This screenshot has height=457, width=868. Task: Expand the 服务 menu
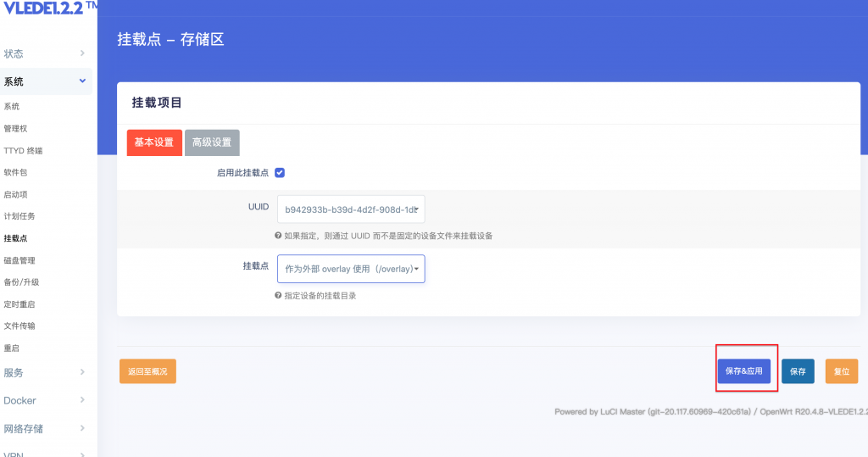pyautogui.click(x=46, y=372)
